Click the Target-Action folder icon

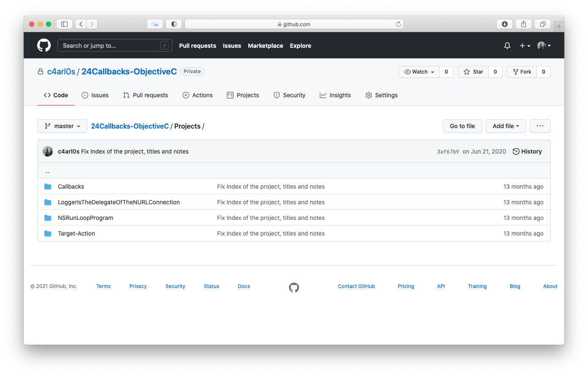click(x=48, y=233)
